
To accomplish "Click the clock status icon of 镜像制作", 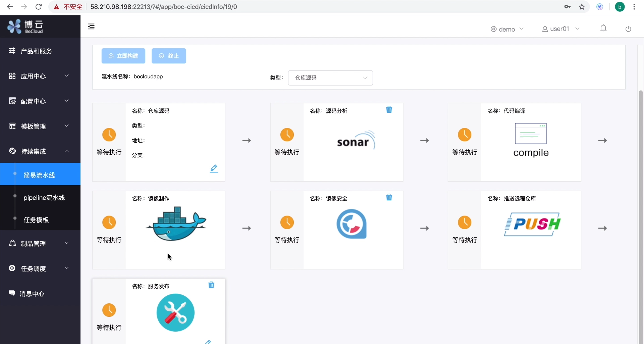I will [x=109, y=222].
